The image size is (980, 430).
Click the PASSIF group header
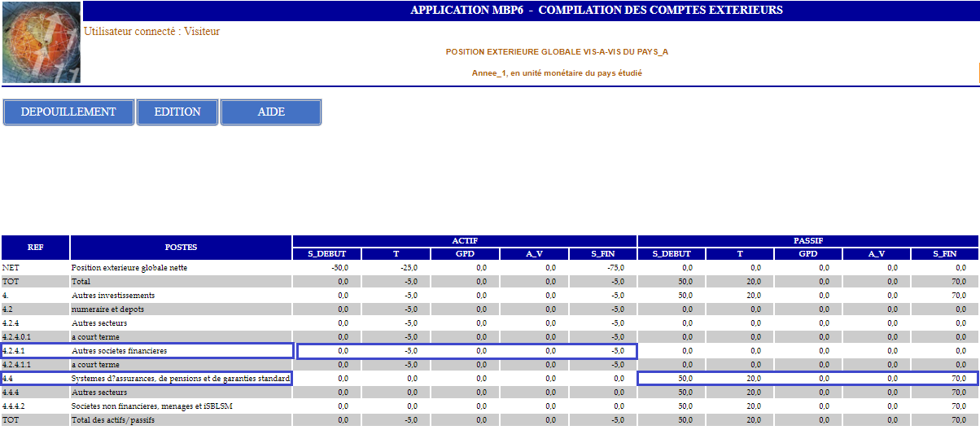(808, 241)
